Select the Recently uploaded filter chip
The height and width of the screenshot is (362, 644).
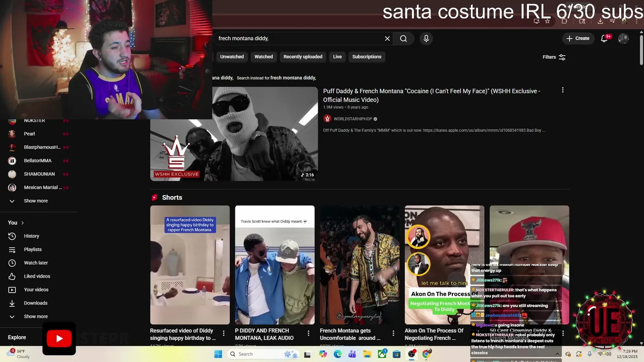[x=303, y=57]
